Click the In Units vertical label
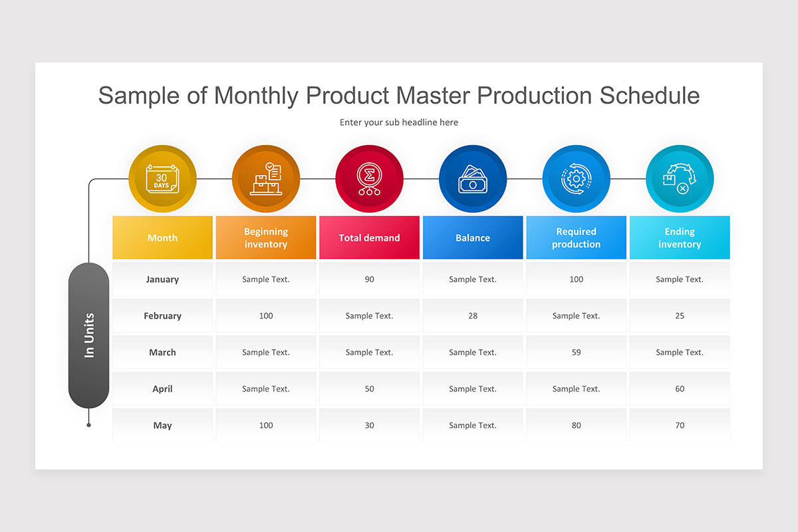798x532 pixels. 88,334
